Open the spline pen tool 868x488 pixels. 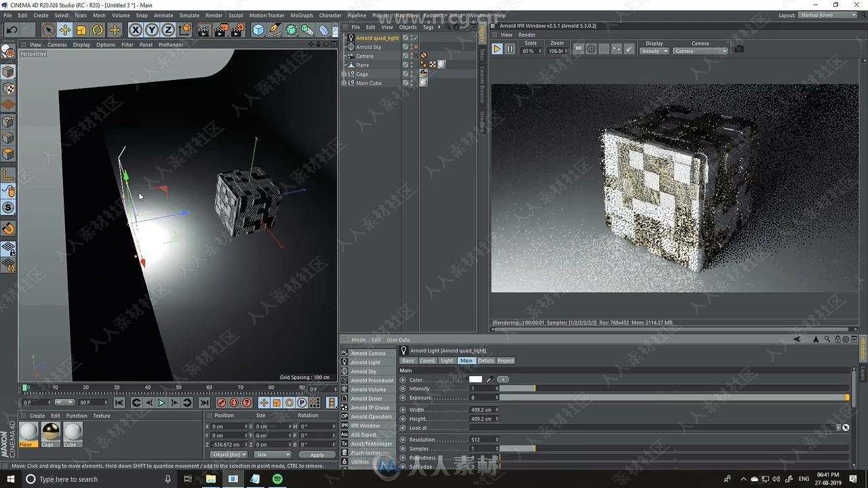point(275,30)
